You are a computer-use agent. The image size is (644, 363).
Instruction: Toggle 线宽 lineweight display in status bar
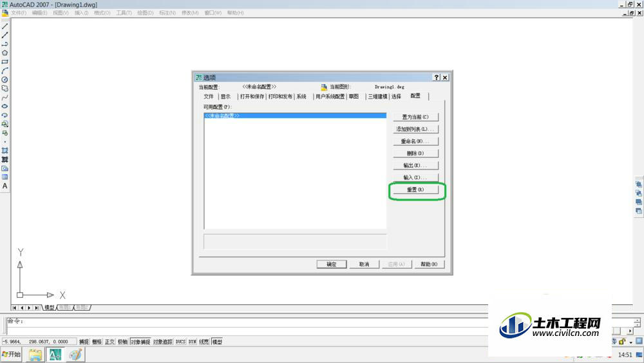click(x=204, y=342)
